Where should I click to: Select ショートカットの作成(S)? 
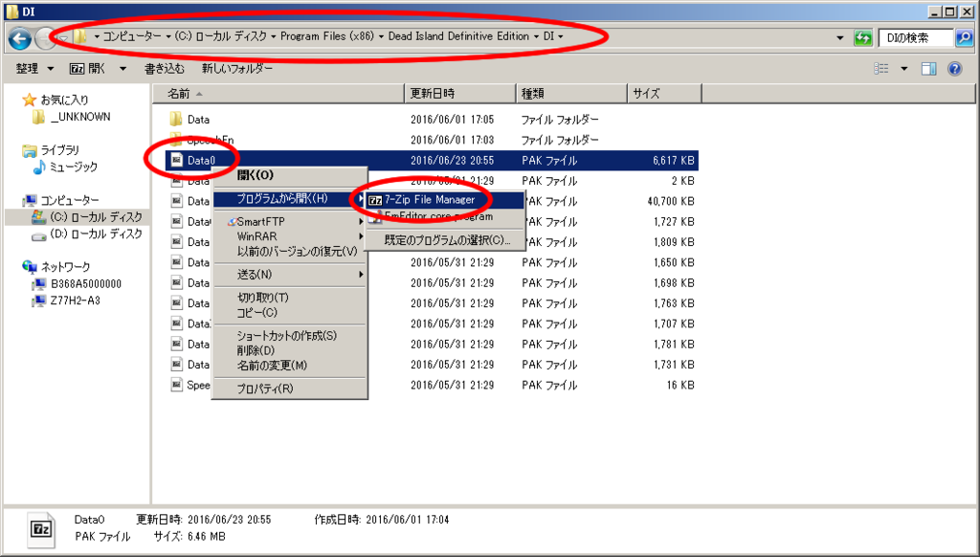(289, 336)
